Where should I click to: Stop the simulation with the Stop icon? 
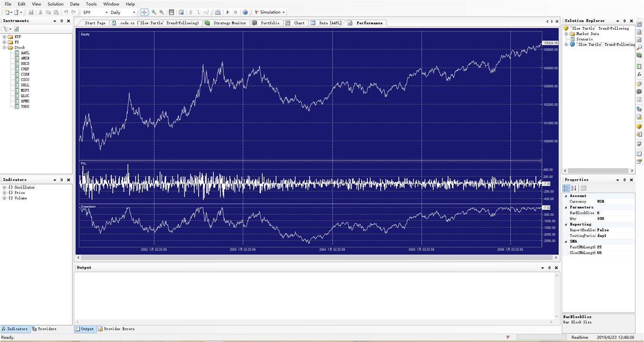235,12
